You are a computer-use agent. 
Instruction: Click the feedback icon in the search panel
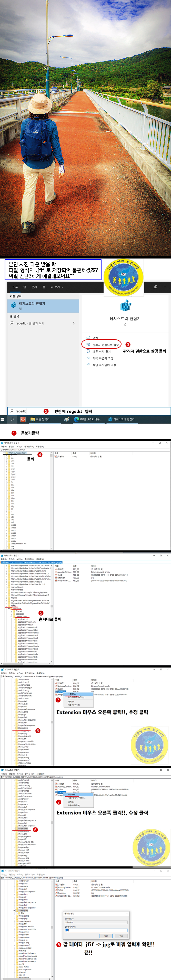tap(155, 287)
